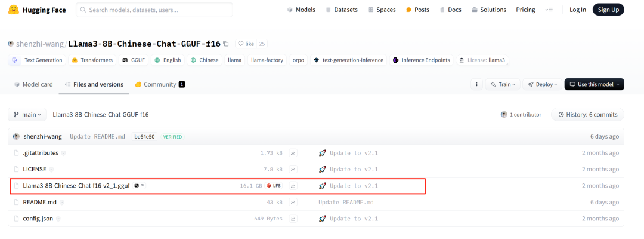644x239 pixels.
Task: Expand the Train dropdown
Action: click(503, 84)
